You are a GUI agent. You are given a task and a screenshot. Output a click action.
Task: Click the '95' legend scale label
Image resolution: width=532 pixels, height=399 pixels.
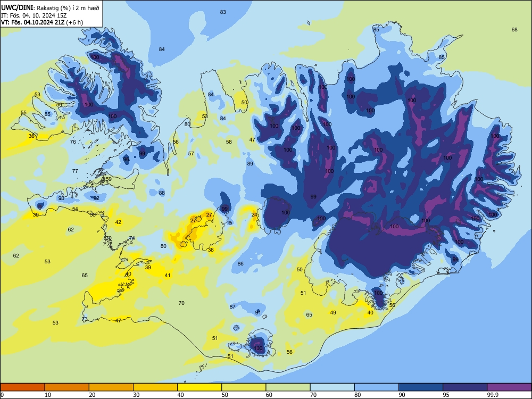[446, 395]
